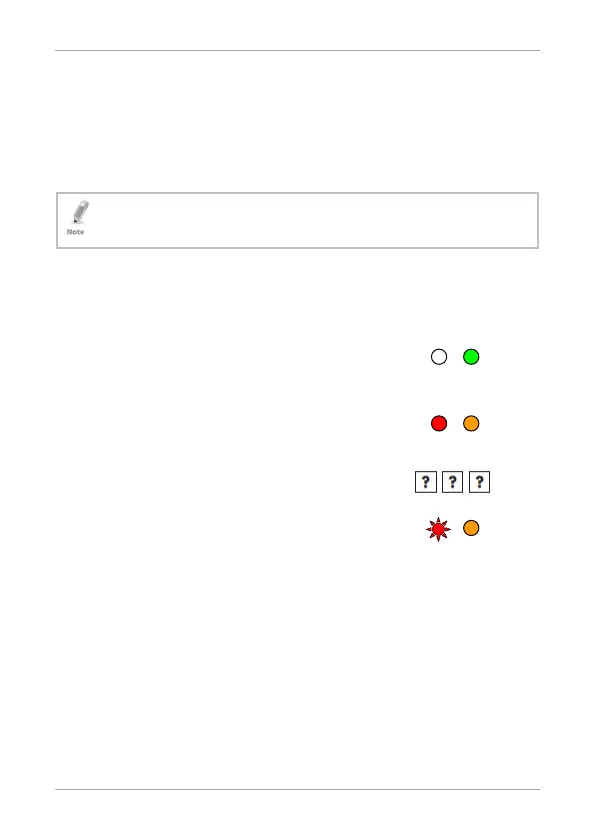595x840 pixels.
Task: Click the first question mark box
Action: click(x=426, y=482)
